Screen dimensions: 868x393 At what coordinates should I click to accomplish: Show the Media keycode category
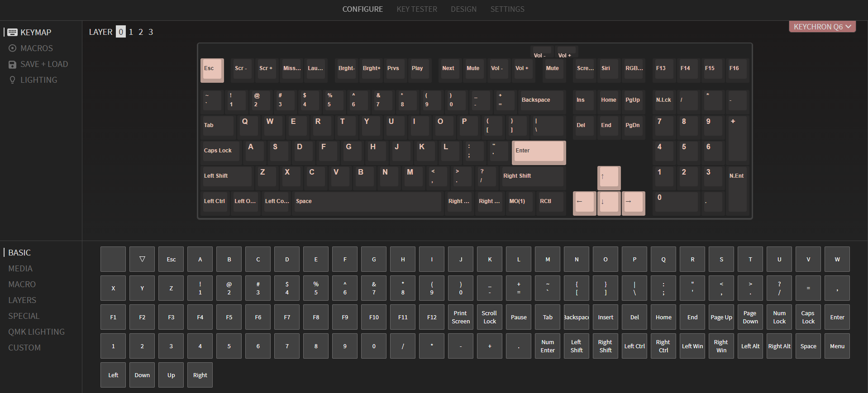click(20, 269)
